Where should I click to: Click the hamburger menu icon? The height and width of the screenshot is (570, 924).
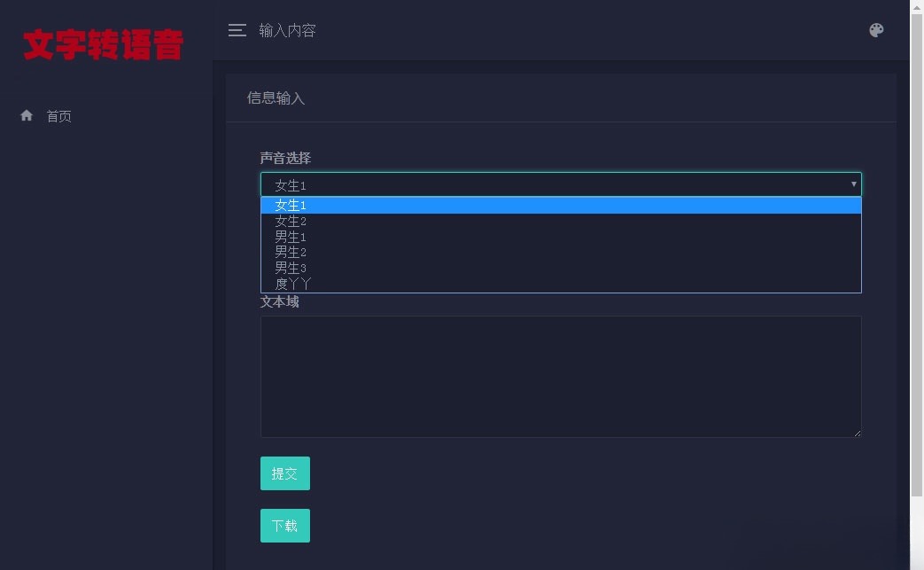[x=237, y=29]
